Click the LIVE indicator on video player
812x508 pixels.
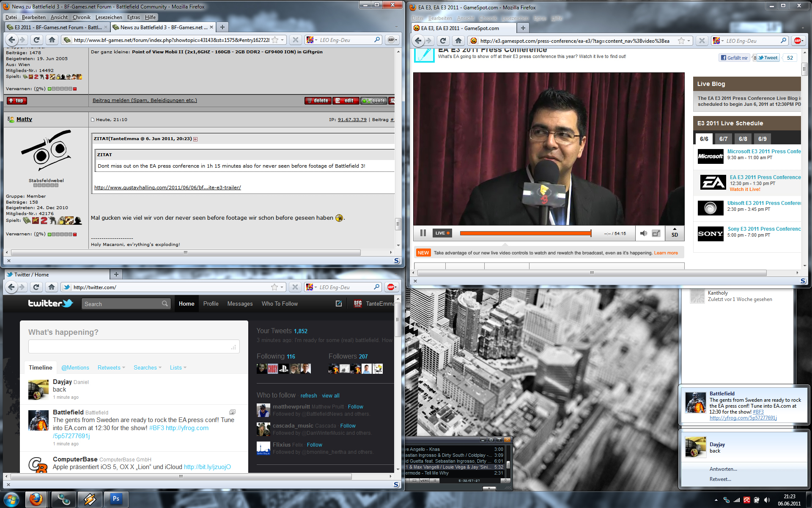click(x=442, y=233)
